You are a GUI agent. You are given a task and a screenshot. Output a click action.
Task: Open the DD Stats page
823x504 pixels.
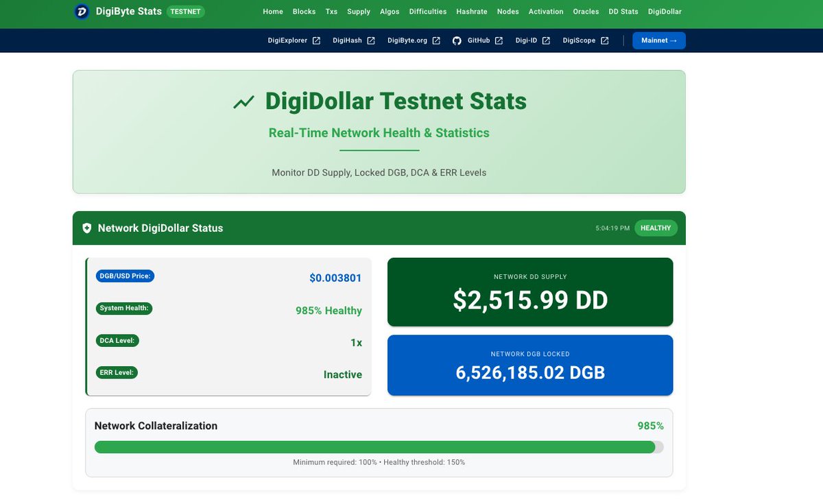(x=623, y=12)
